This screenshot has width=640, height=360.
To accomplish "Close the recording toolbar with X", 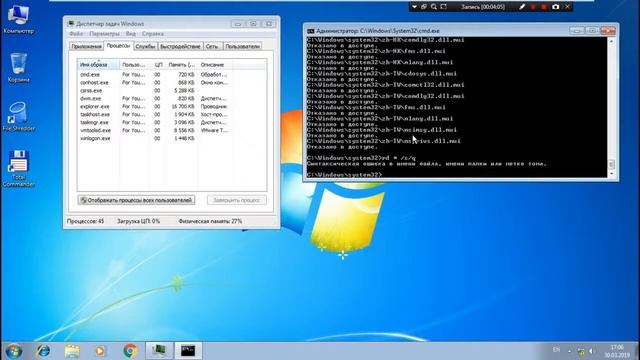I will [x=567, y=7].
